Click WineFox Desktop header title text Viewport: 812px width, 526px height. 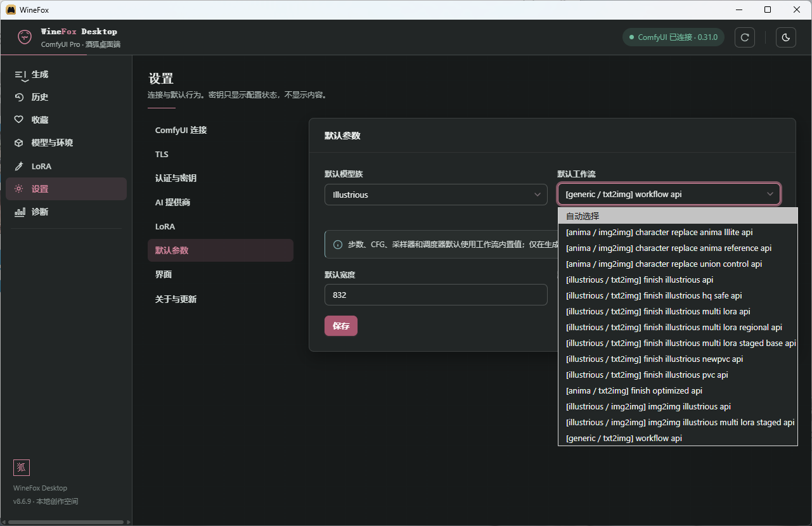pos(79,32)
